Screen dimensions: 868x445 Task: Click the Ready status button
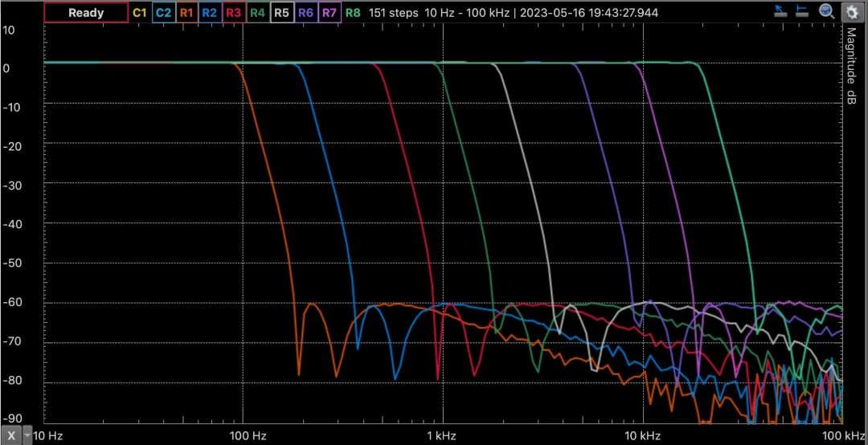tap(86, 13)
